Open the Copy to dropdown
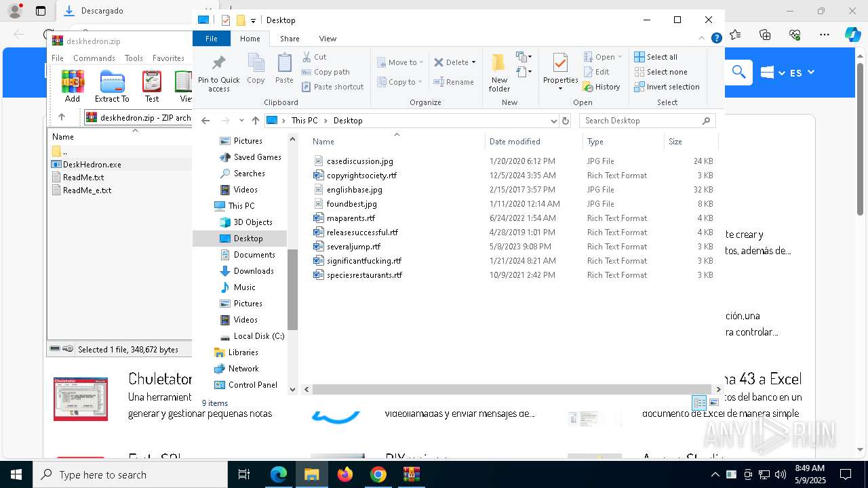 click(x=400, y=82)
